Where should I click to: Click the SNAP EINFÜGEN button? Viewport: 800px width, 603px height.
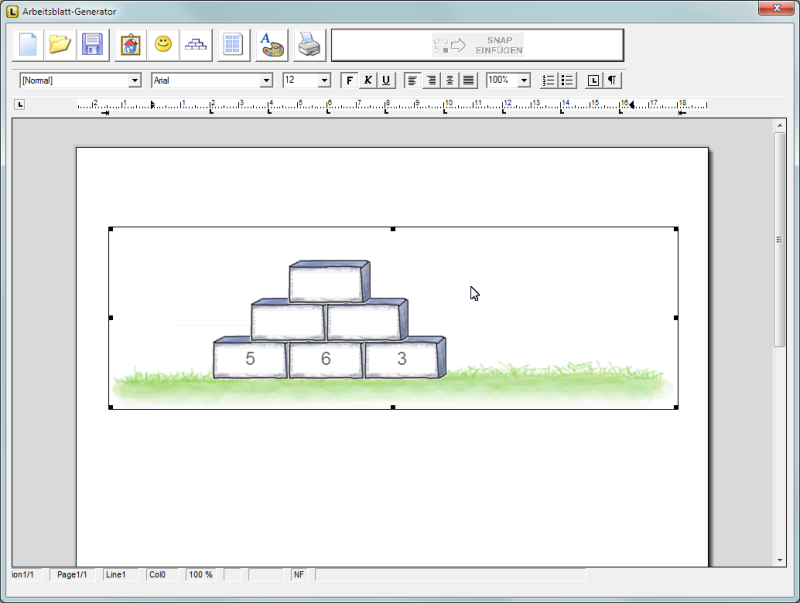(x=478, y=45)
